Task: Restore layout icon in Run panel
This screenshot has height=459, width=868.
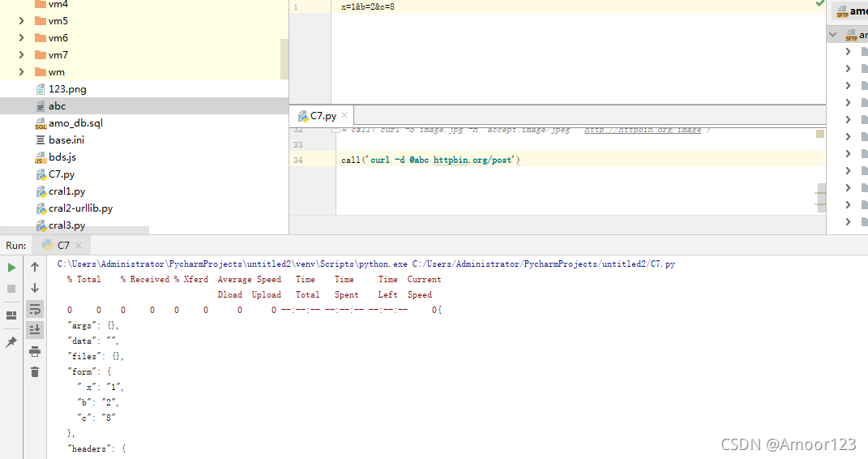Action: tap(11, 315)
